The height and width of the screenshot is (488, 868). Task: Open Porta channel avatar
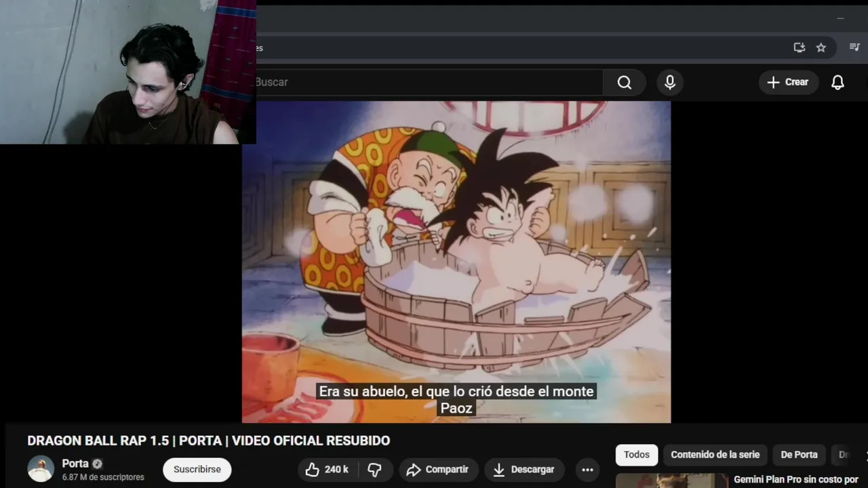click(x=40, y=469)
